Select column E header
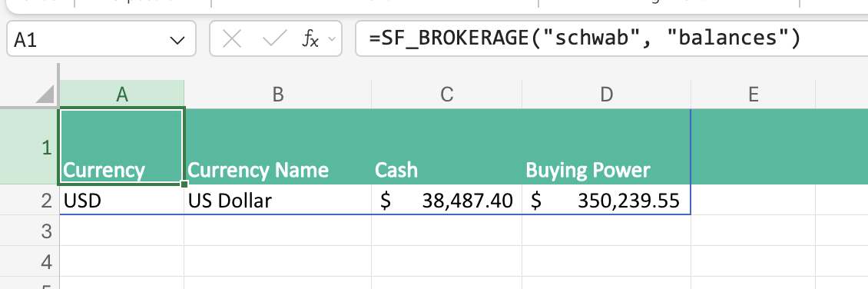 753,94
